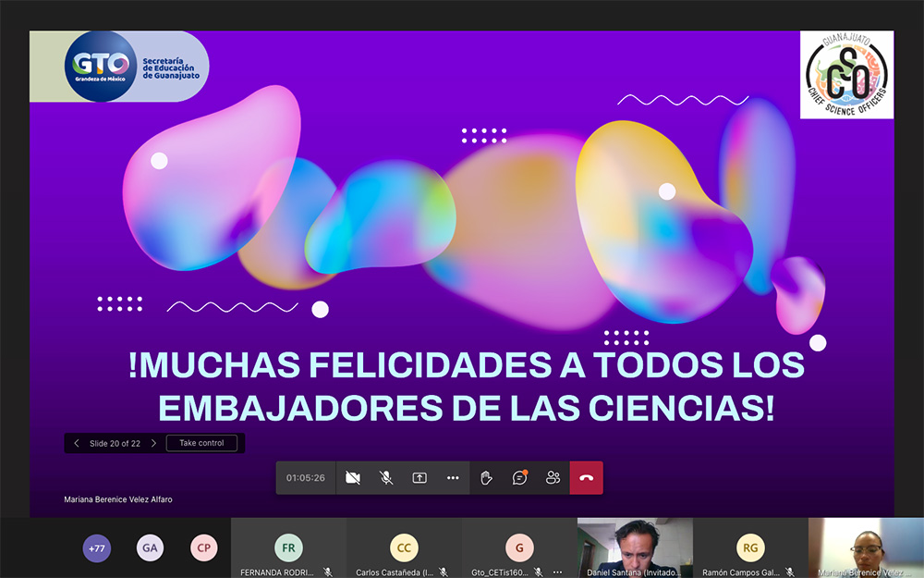Viewport: 924px width, 578px height.
Task: Show the participants list
Action: (553, 478)
